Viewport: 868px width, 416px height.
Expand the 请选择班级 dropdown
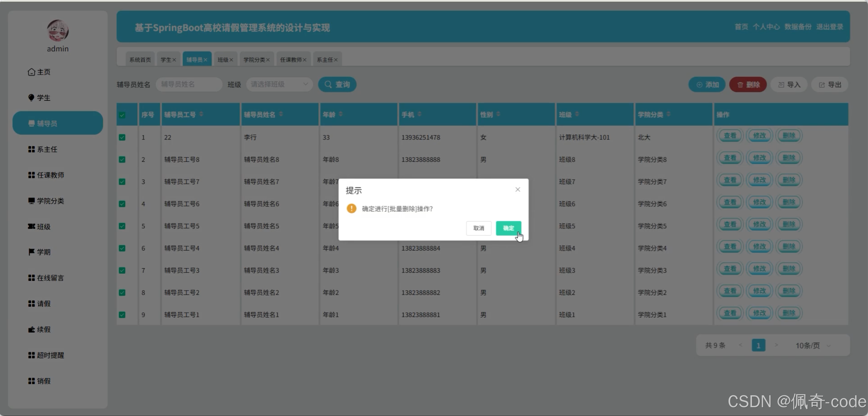tap(279, 84)
